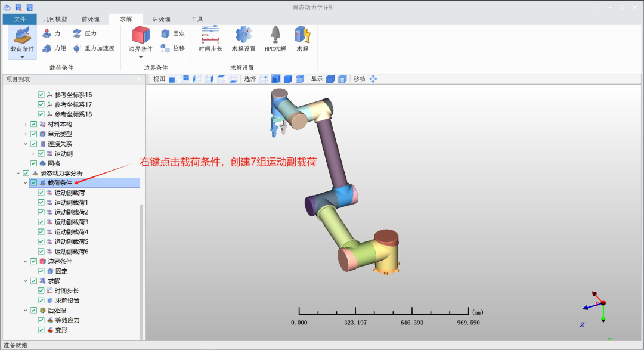Switch to 工具 tab
Image resolution: width=644 pixels, height=350 pixels.
[197, 19]
